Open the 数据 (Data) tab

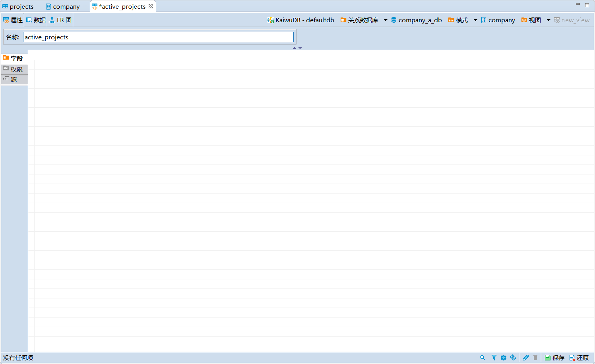click(36, 20)
